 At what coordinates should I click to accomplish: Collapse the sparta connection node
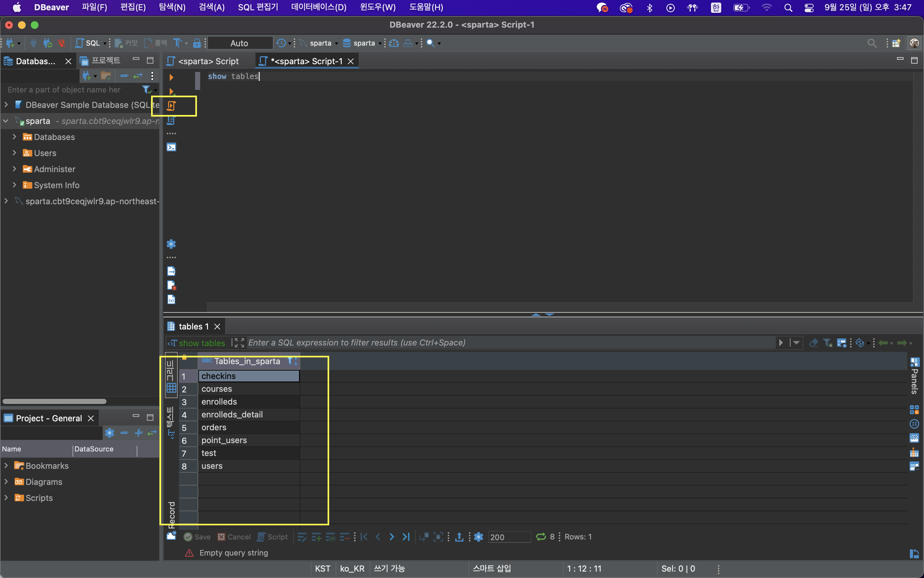click(6, 121)
